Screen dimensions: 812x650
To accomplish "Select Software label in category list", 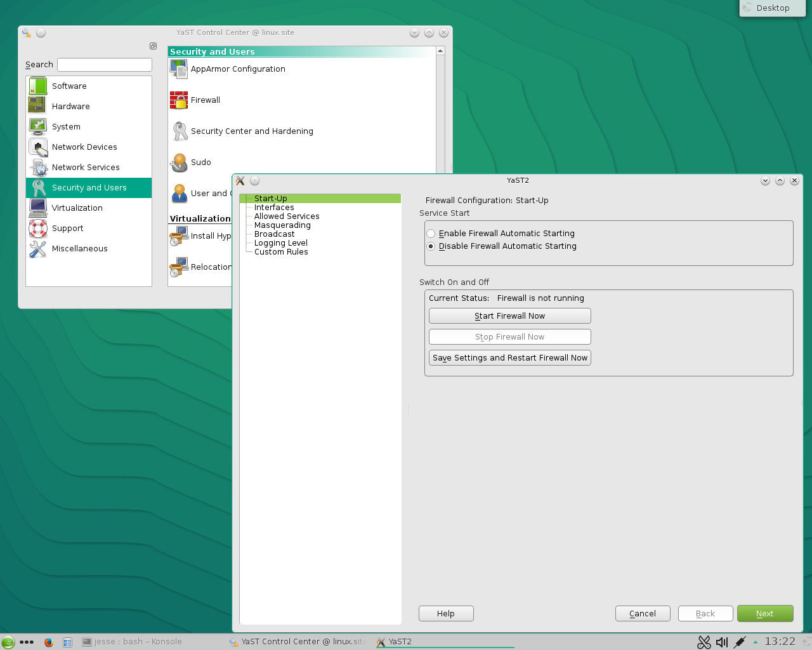I will pyautogui.click(x=69, y=86).
